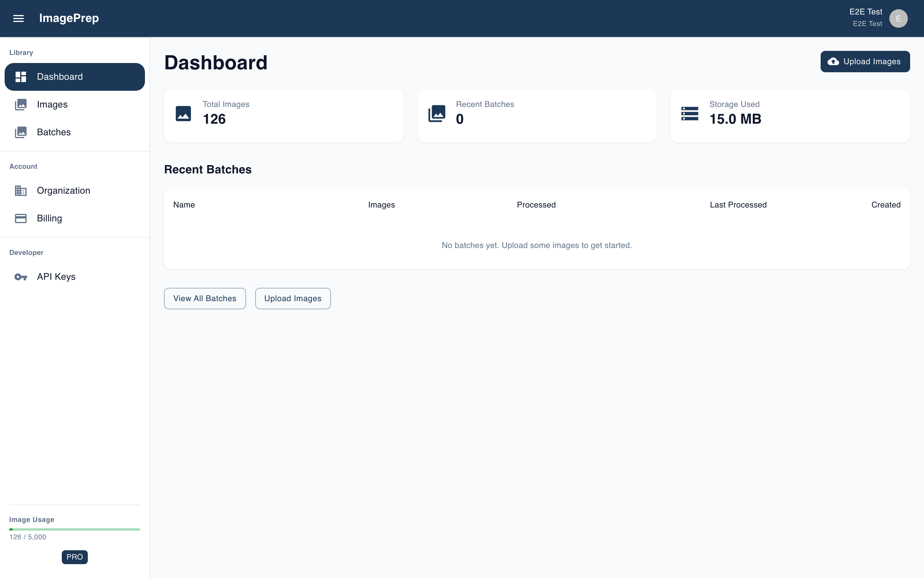The width and height of the screenshot is (924, 578).
Task: Toggle the hamburger menu icon
Action: pyautogui.click(x=18, y=18)
